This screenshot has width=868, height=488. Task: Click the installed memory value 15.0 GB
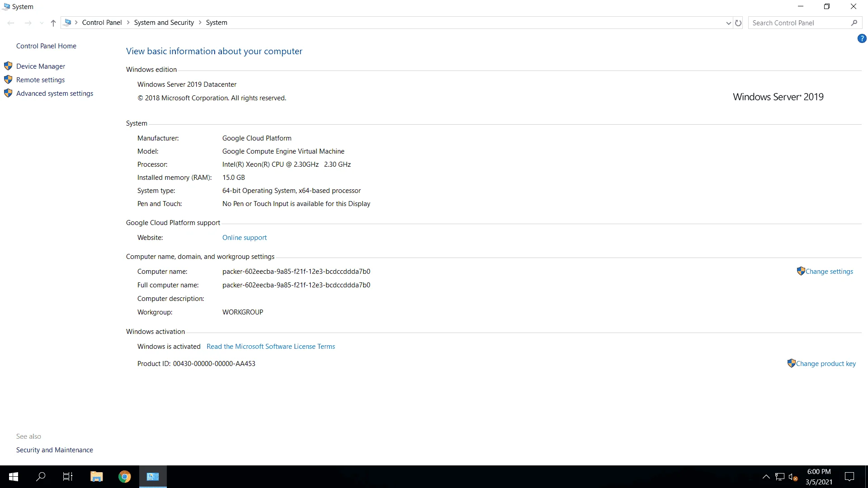coord(234,178)
